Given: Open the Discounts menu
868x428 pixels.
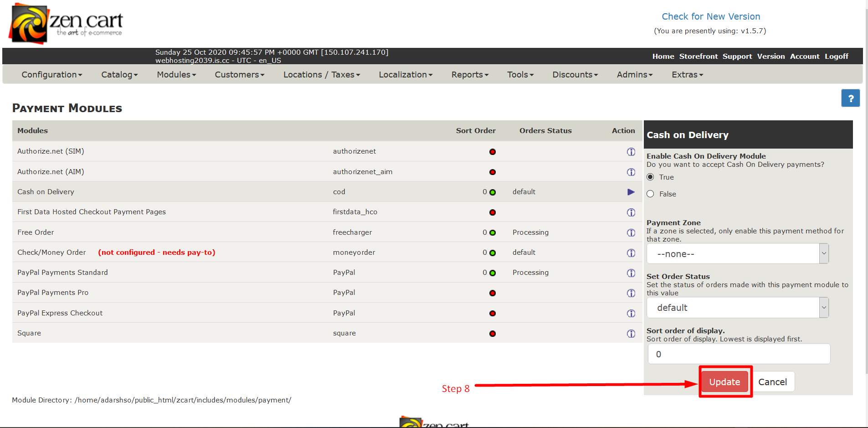Looking at the screenshot, I should [x=575, y=74].
